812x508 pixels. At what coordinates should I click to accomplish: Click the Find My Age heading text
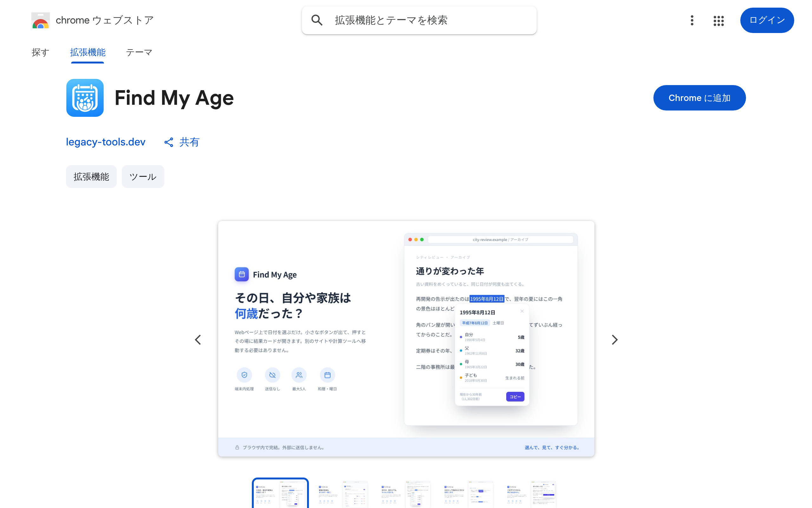click(174, 98)
